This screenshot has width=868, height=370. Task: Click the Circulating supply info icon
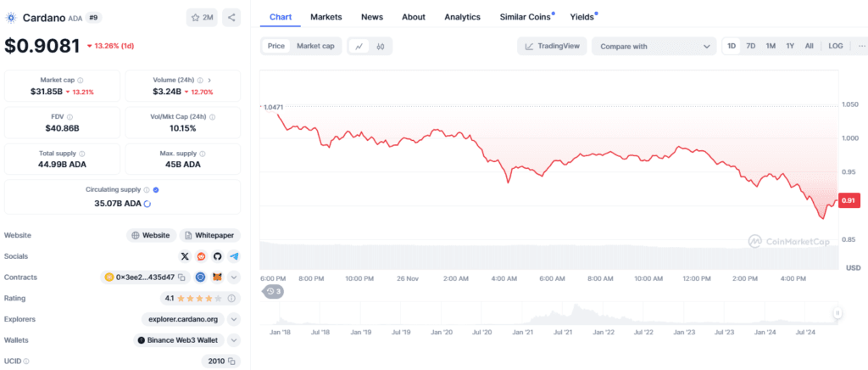pos(147,189)
